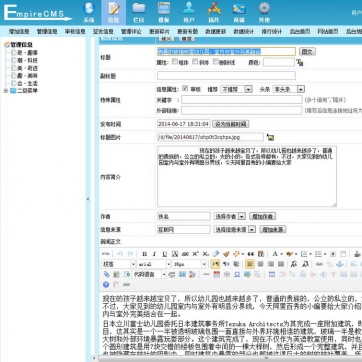
Task: Select 排行统计 in the submenu bar
Action: (x=271, y=32)
